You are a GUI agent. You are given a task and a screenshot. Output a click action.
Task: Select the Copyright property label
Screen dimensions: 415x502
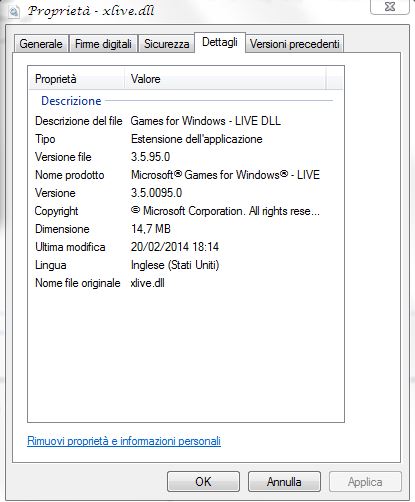coord(56,211)
